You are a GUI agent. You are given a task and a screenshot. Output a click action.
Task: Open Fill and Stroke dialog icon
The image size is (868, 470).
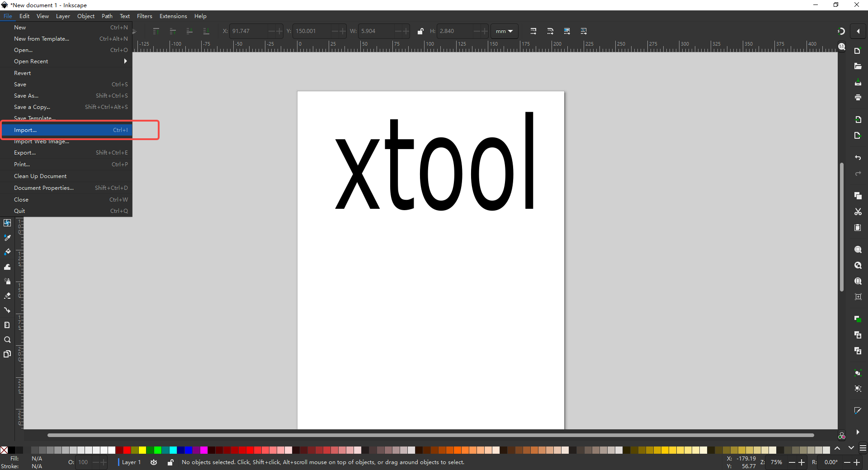tap(858, 410)
